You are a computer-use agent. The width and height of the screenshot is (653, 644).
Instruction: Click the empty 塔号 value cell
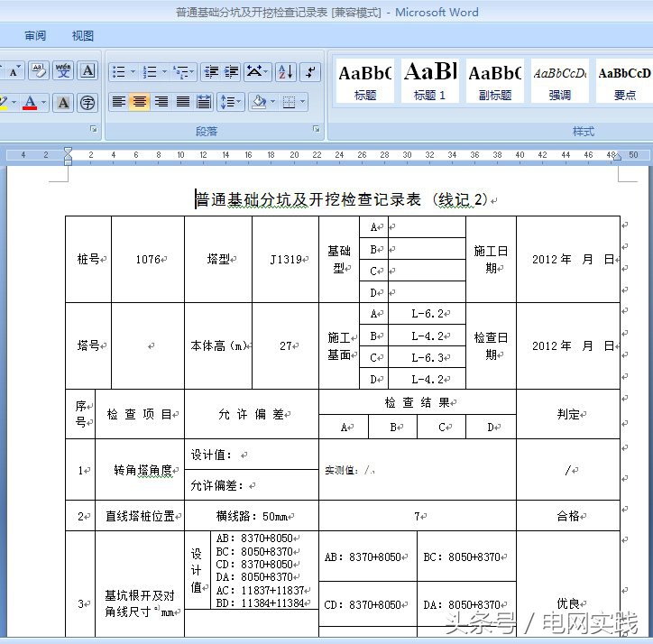(x=148, y=345)
